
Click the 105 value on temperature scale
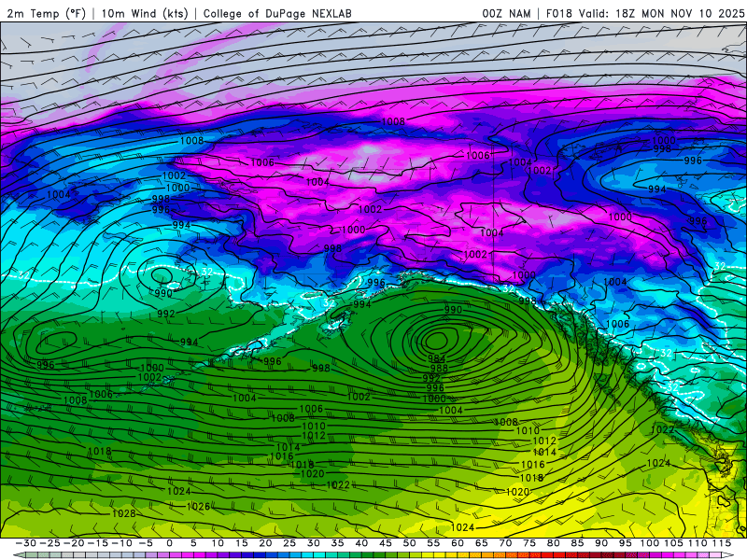pyautogui.click(x=673, y=543)
